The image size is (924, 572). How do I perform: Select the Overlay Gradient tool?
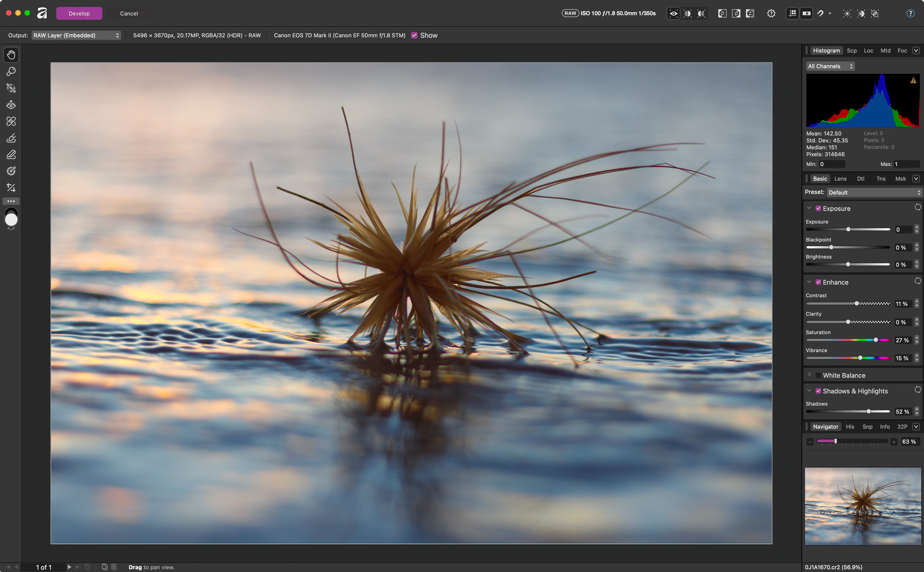tap(11, 171)
